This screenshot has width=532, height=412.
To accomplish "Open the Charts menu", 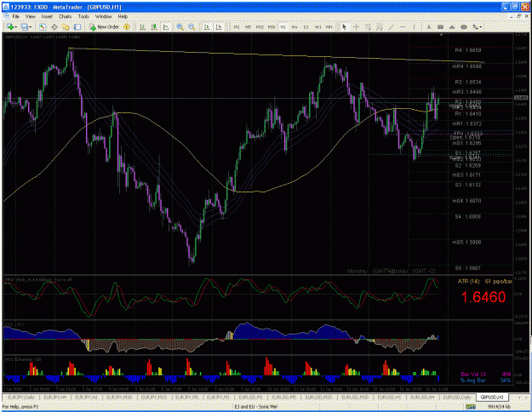I will [66, 16].
